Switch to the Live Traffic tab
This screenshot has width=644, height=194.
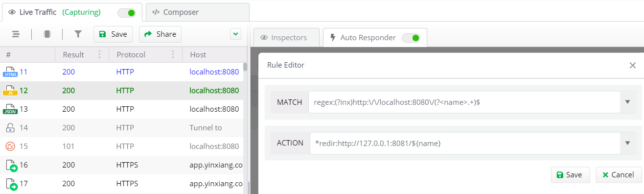[x=72, y=12]
